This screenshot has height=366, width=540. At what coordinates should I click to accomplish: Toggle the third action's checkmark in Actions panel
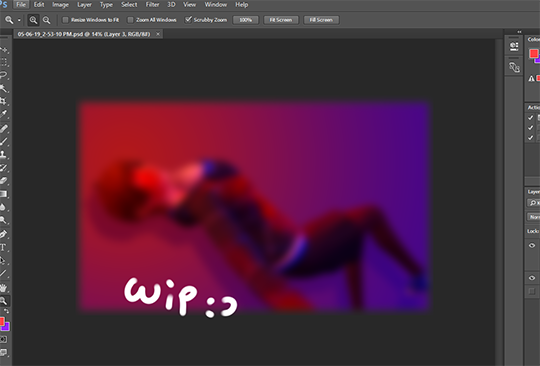coord(530,138)
